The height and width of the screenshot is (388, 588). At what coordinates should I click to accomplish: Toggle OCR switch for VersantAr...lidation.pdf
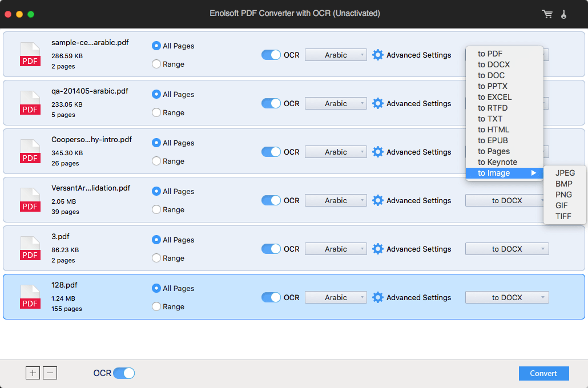coord(271,200)
